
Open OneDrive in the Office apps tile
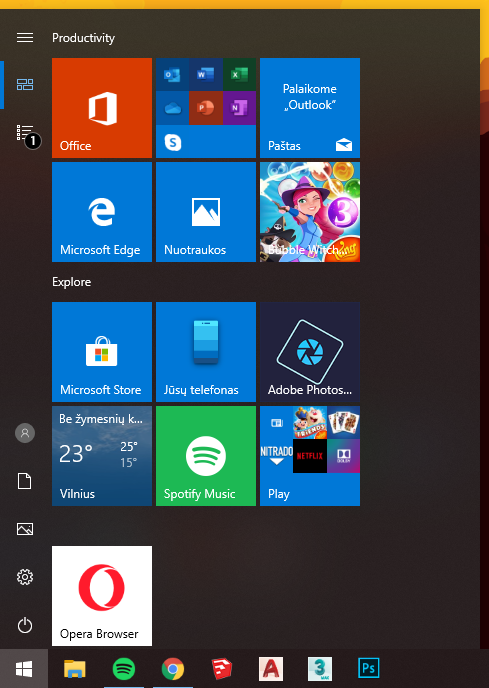click(x=172, y=108)
